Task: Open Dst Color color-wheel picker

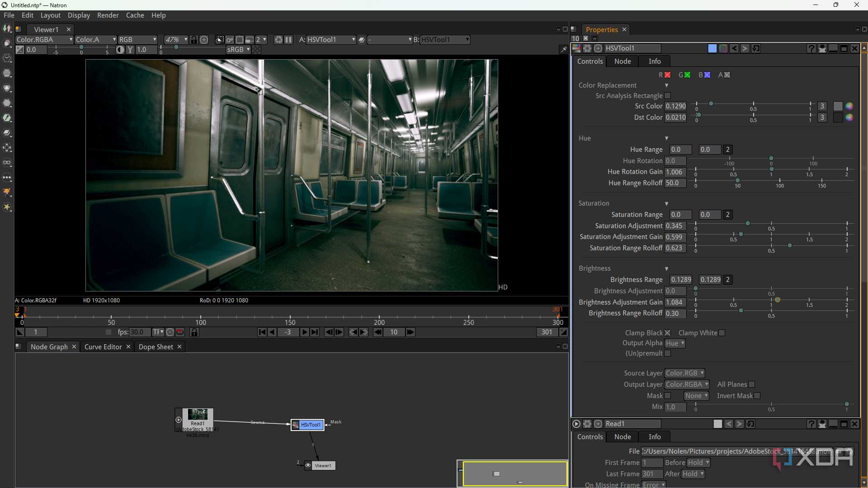Action: [849, 117]
